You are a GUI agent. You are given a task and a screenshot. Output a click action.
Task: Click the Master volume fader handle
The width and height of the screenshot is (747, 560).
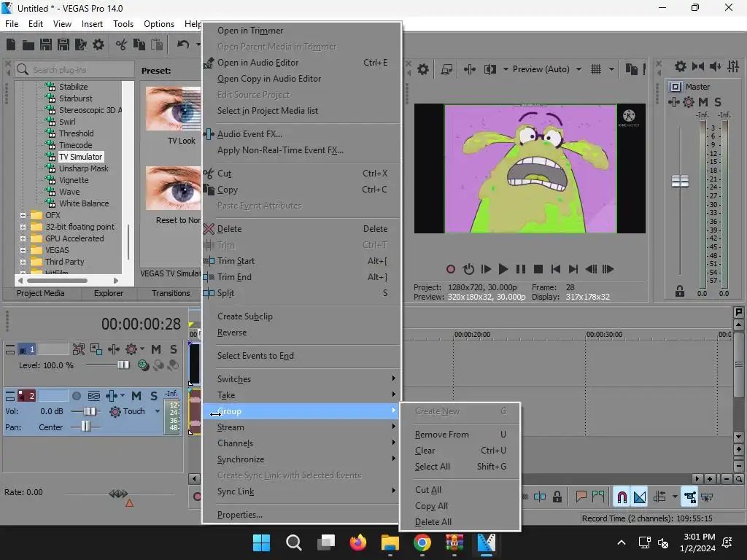680,181
